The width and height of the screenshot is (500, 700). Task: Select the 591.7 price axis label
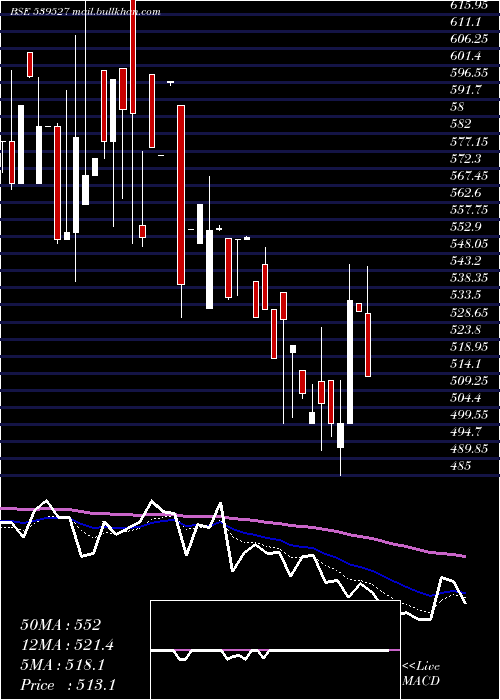click(x=467, y=90)
